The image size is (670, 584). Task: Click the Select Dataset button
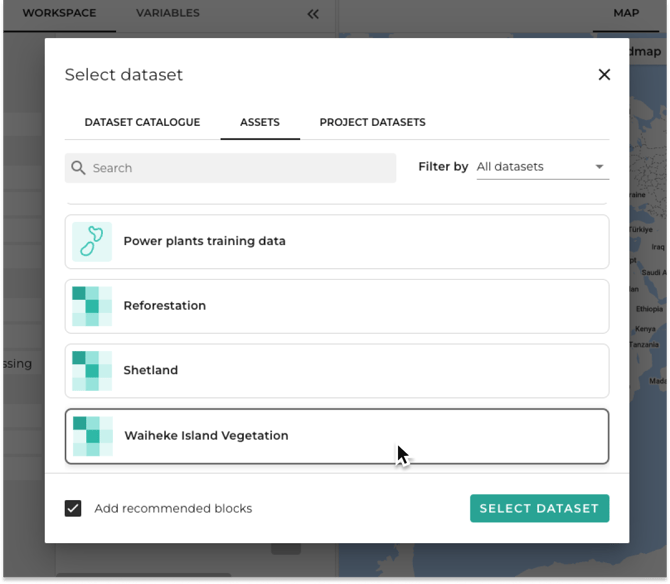point(539,508)
